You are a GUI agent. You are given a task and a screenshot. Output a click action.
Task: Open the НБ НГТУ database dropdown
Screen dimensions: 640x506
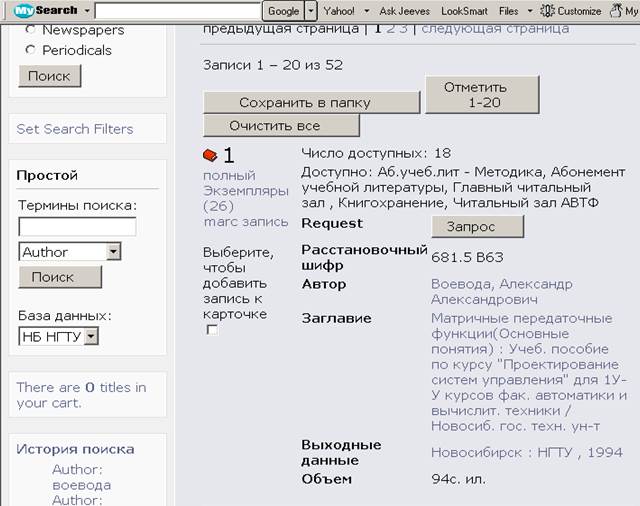click(x=91, y=337)
